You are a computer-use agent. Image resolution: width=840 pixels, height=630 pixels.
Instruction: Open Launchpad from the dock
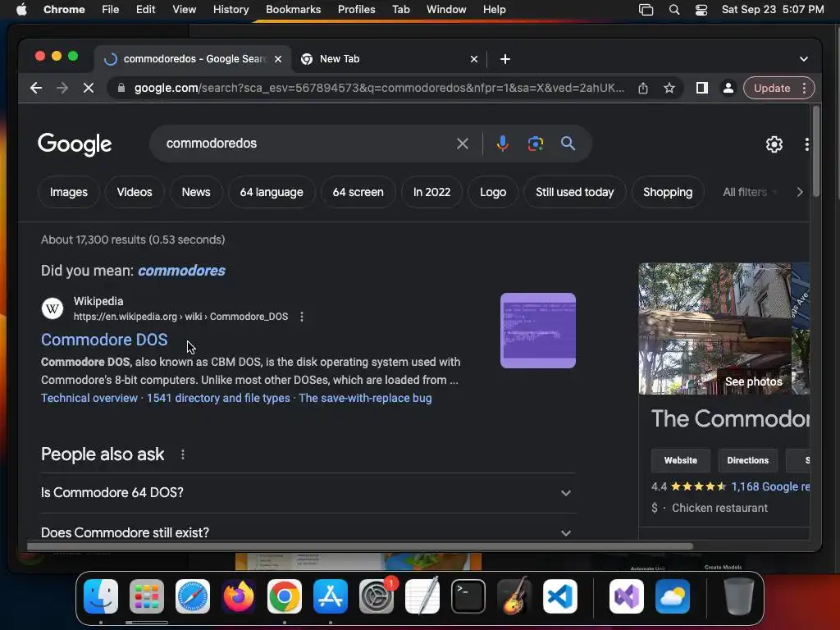[x=147, y=596]
